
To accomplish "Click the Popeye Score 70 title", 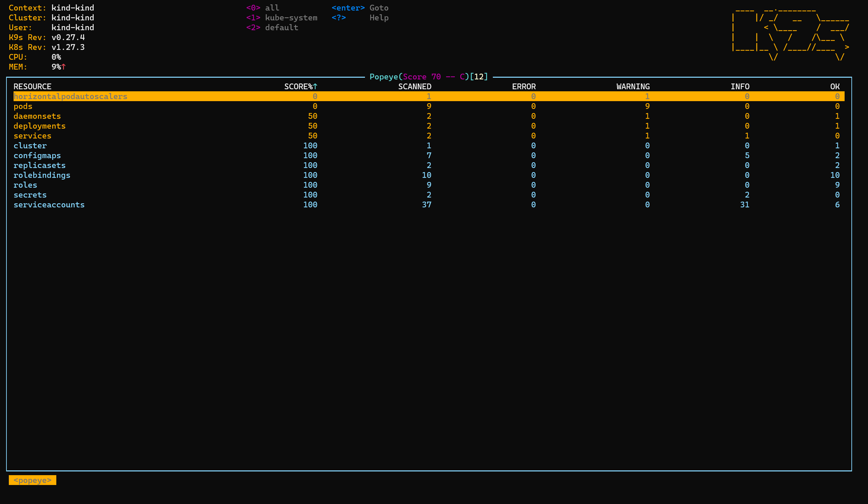I will 428,77.
